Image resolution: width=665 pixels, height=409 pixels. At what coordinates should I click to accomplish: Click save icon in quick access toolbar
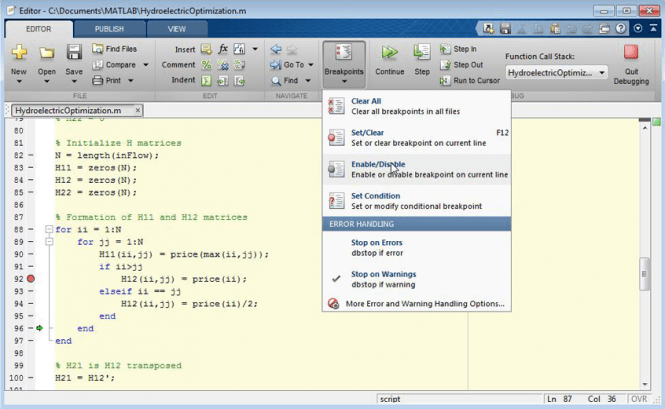point(505,28)
